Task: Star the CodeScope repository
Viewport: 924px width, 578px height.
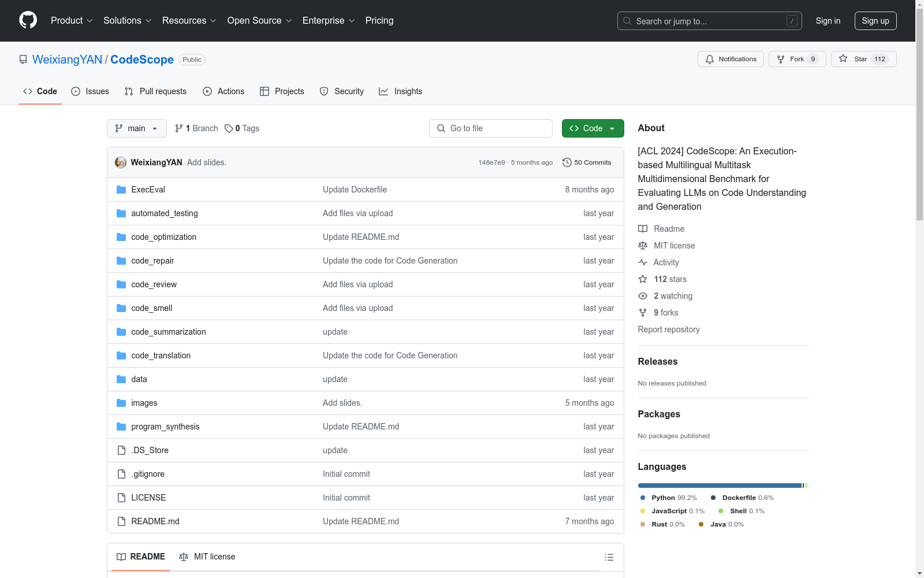Action: 864,59
